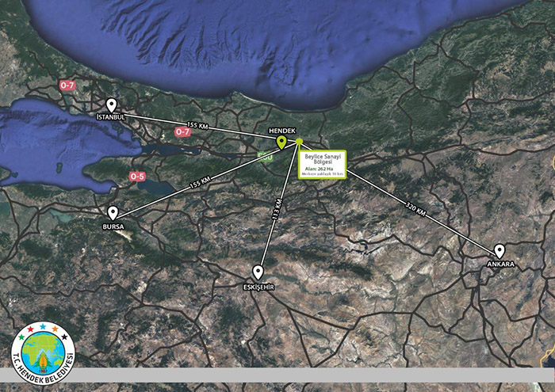Click the O-5 highway badge

coord(138,176)
